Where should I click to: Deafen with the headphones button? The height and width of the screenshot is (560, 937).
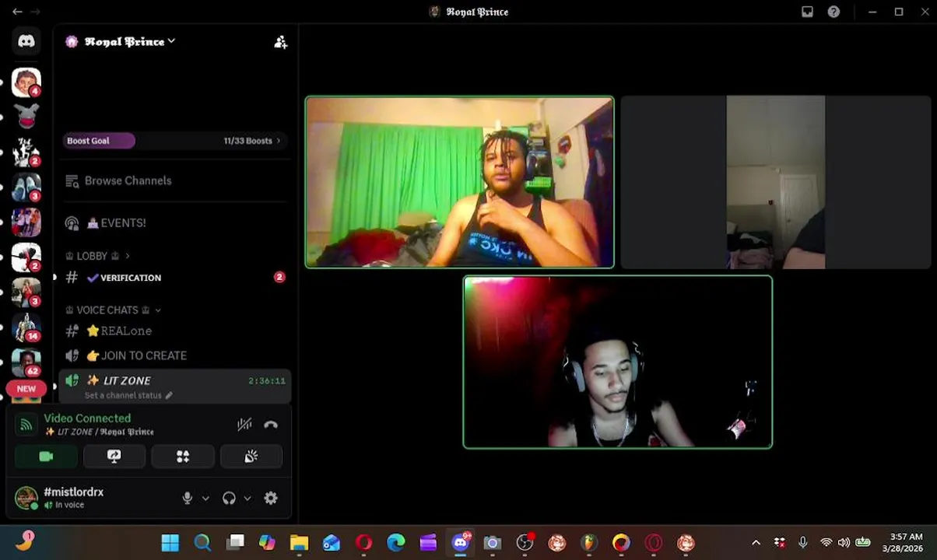229,499
